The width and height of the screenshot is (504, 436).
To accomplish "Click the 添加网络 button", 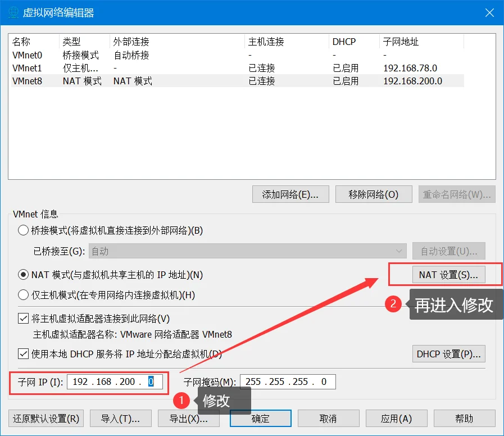I will [x=290, y=194].
